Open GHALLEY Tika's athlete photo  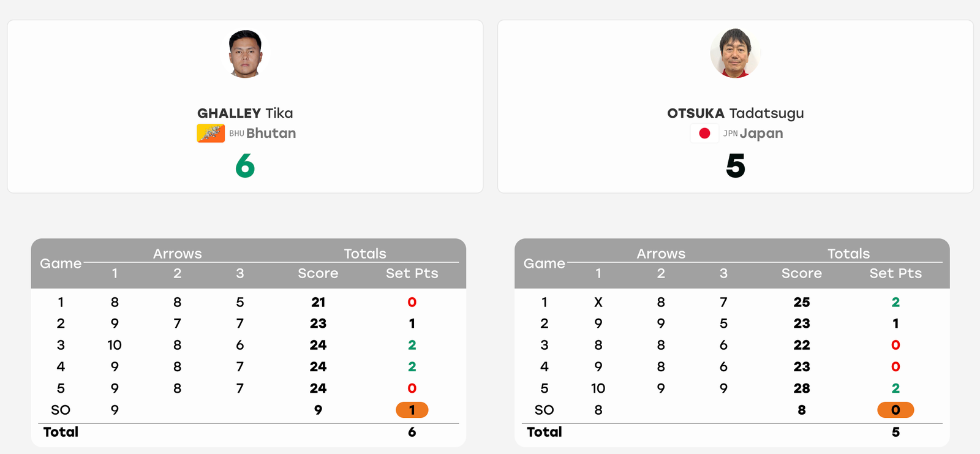(245, 53)
